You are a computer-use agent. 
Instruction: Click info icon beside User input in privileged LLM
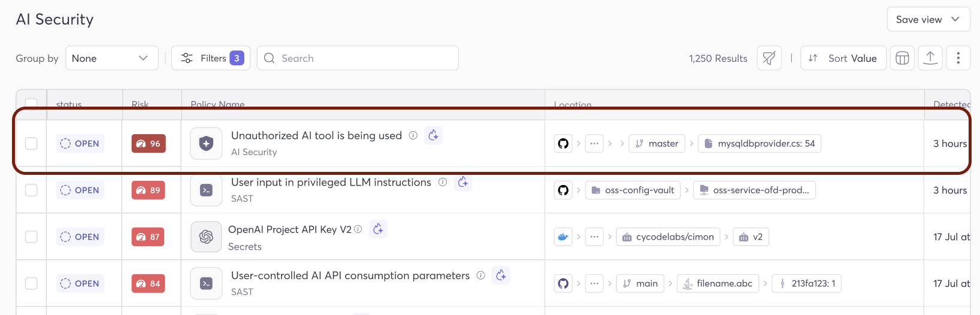tap(443, 182)
